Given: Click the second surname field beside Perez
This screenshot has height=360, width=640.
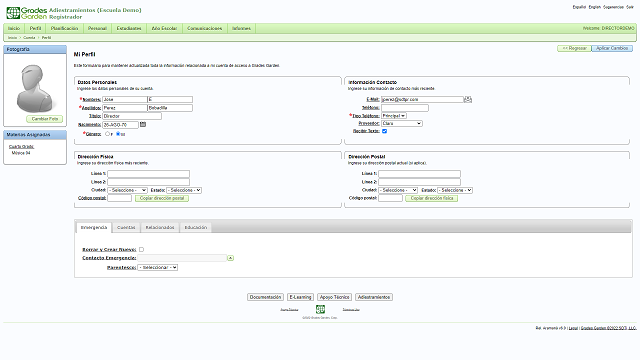Looking at the screenshot, I should 170,108.
